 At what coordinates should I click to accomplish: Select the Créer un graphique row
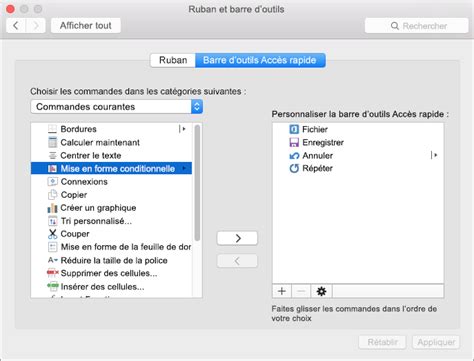pos(111,208)
